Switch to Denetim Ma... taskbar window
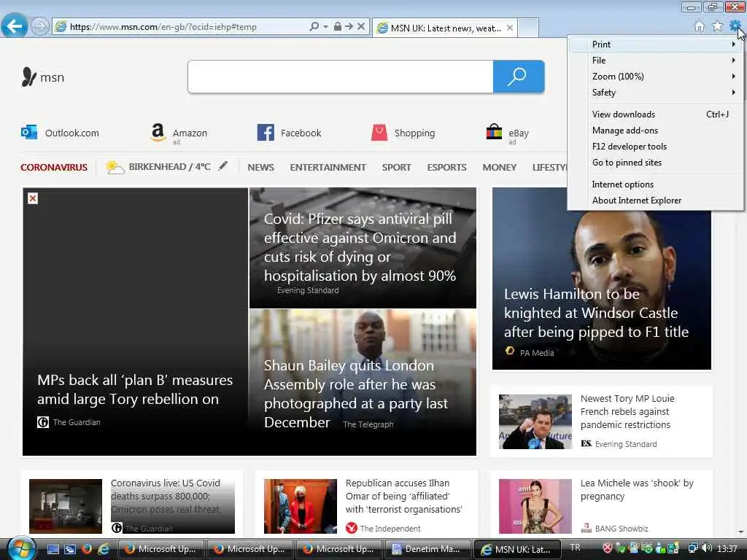 (427, 549)
